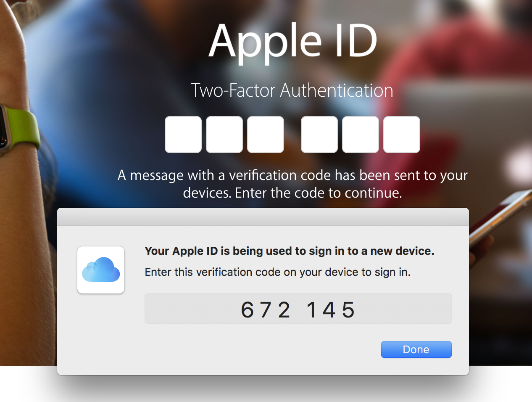Image resolution: width=532 pixels, height=402 pixels.
Task: Click the 'A message with a verification code' text
Action: tap(292, 184)
